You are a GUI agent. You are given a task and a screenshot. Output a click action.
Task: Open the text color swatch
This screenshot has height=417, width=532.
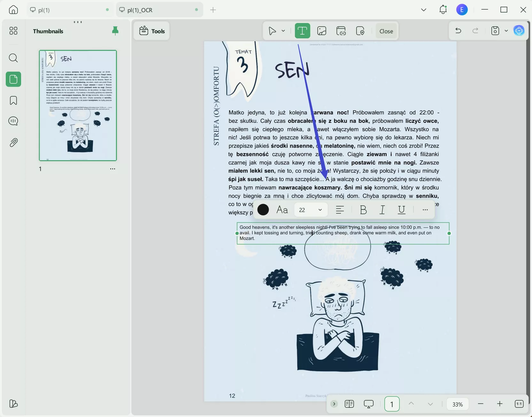click(x=263, y=209)
